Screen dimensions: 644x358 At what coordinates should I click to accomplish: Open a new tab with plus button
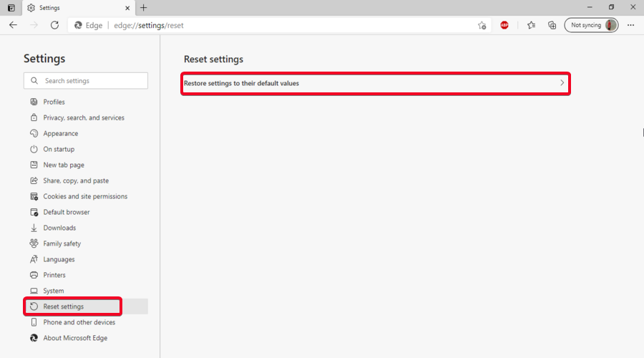click(x=143, y=8)
